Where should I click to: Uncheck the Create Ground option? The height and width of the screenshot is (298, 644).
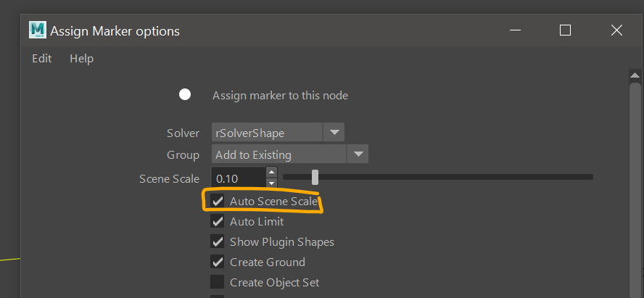218,262
